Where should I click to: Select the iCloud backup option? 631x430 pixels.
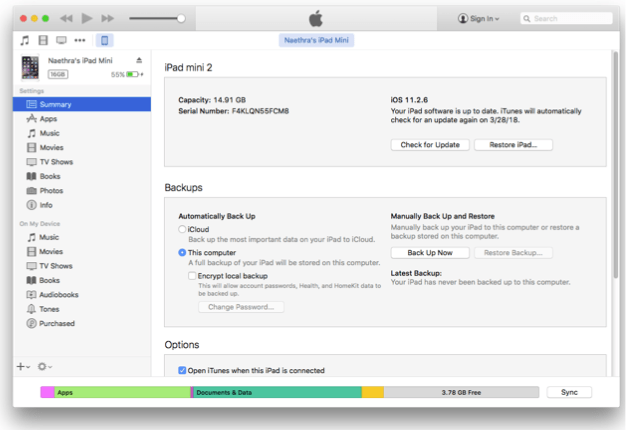(x=182, y=229)
